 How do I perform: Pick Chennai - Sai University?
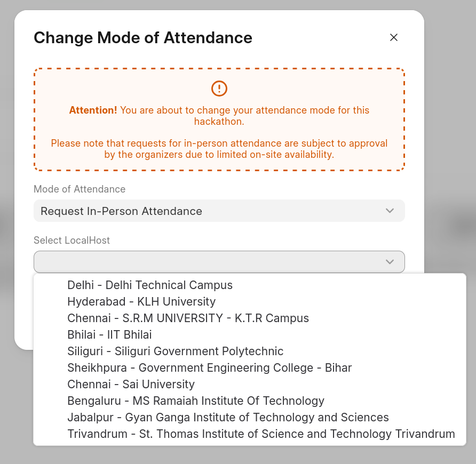click(131, 385)
